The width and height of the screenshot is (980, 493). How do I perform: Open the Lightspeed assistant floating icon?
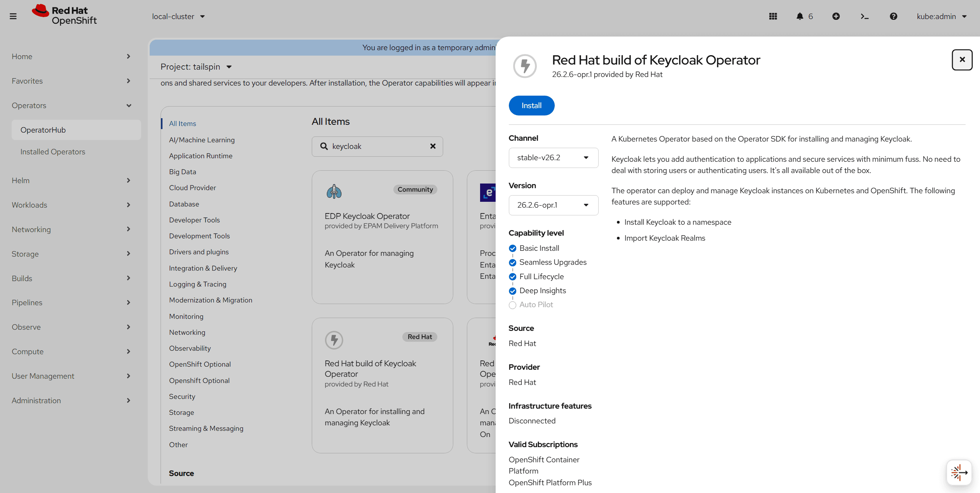point(959,472)
